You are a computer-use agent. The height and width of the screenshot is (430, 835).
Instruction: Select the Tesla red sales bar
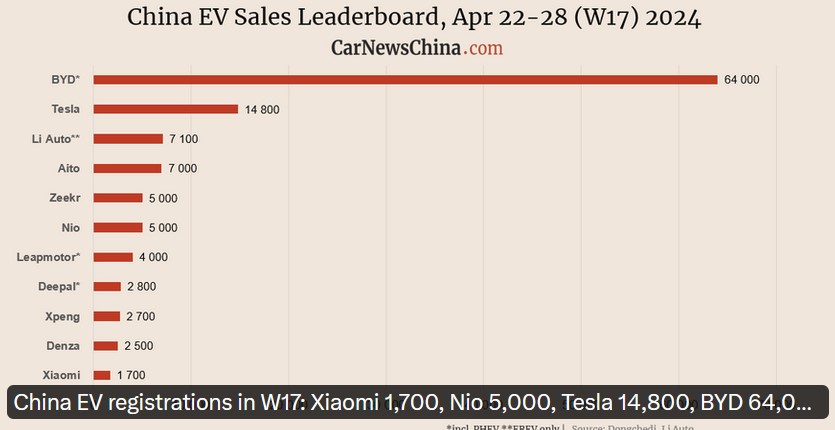coord(165,109)
